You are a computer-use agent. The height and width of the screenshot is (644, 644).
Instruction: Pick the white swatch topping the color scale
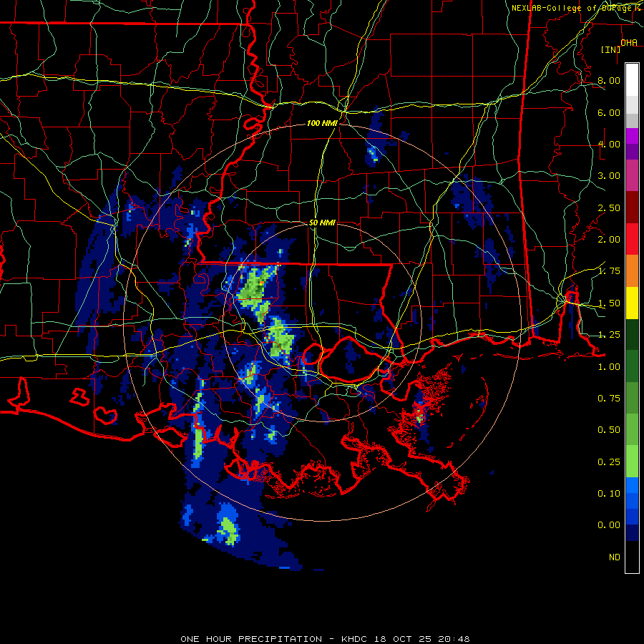[632, 79]
